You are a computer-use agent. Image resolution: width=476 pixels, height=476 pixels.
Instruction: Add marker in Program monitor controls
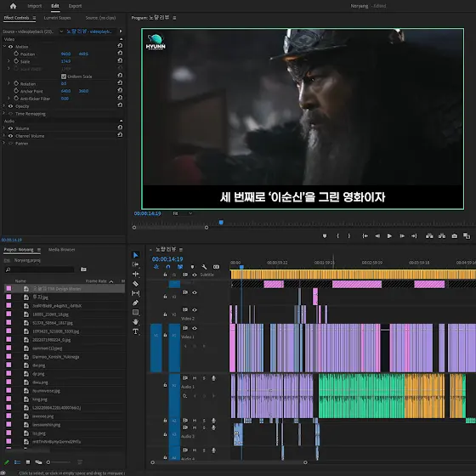pyautogui.click(x=325, y=236)
